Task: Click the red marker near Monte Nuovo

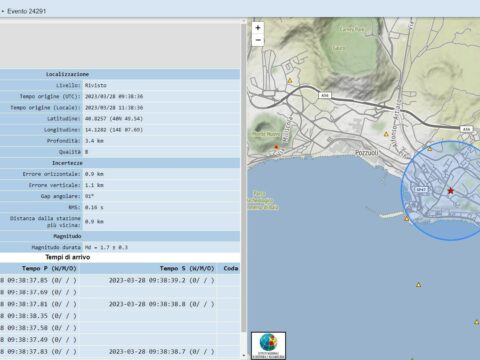Action: 276,147
